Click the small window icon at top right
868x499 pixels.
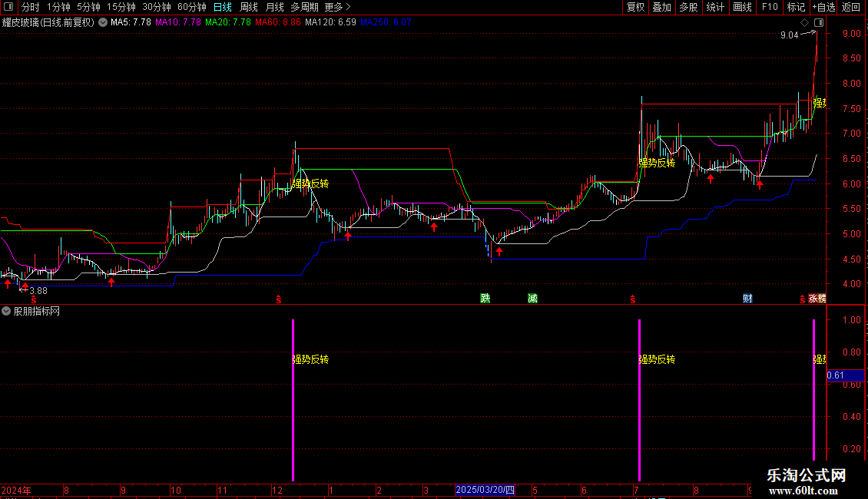click(819, 25)
